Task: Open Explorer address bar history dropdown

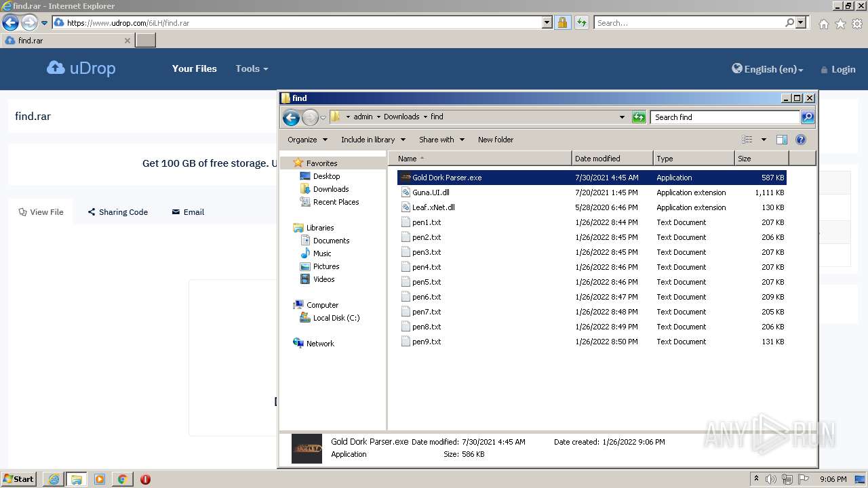Action: pos(622,117)
